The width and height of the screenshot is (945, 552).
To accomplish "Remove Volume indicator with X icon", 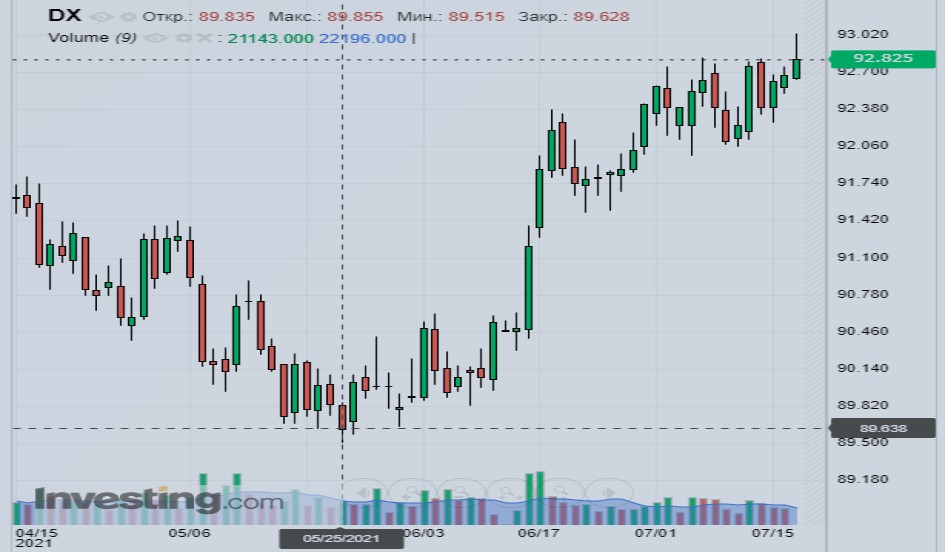I will [204, 39].
